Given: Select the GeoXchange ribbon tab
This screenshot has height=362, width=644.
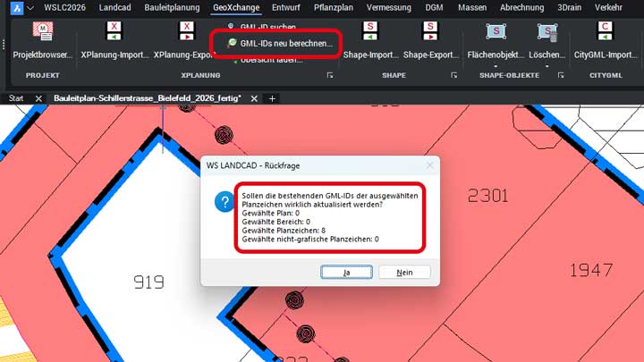Looking at the screenshot, I should pyautogui.click(x=236, y=7).
